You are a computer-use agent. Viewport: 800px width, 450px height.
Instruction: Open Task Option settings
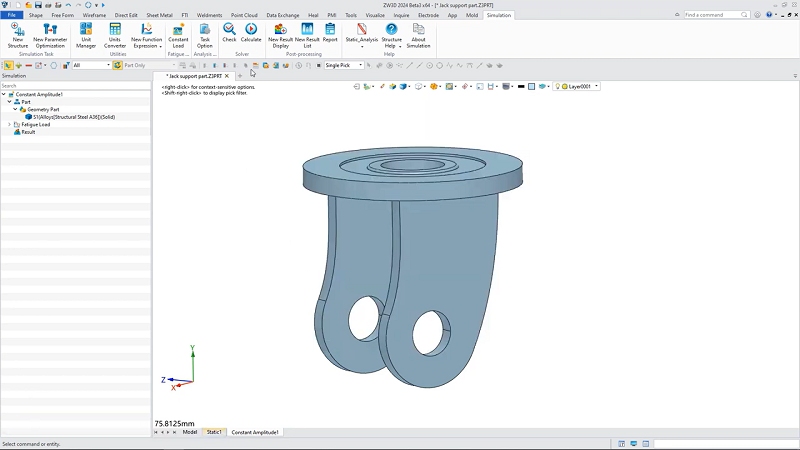tap(205, 30)
